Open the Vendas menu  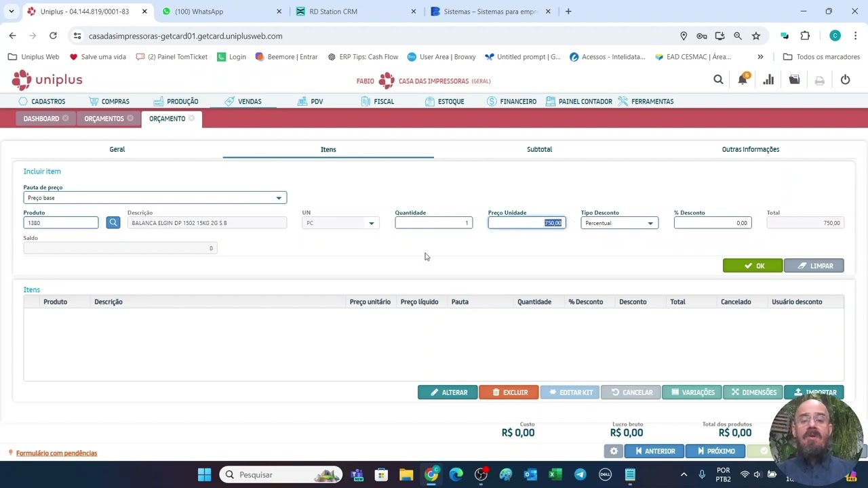click(x=243, y=102)
